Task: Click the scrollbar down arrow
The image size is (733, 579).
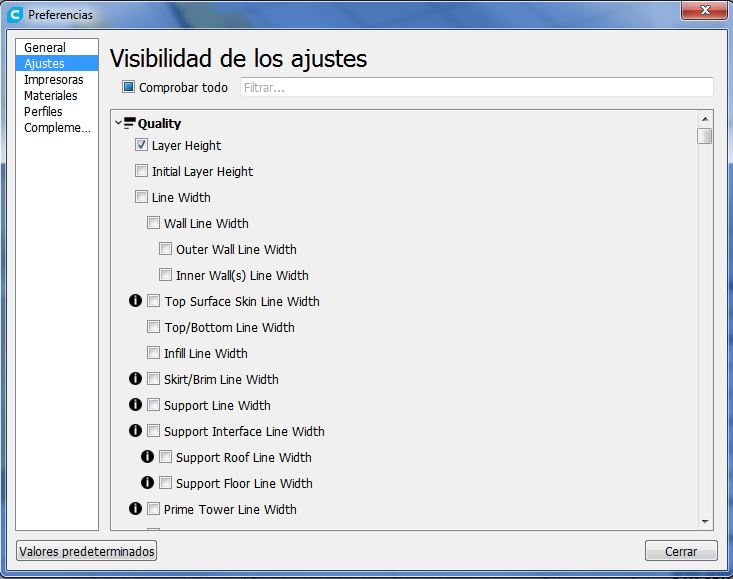Action: pos(705,522)
